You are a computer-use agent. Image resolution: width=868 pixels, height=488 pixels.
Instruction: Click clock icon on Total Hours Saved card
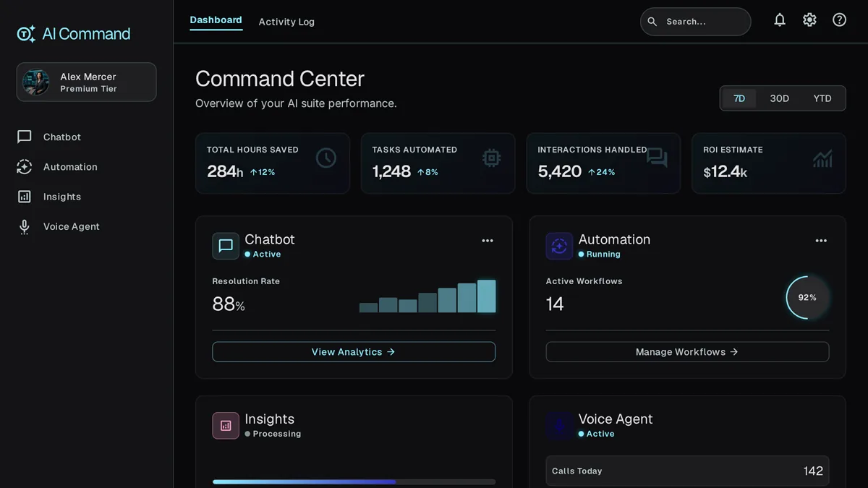[x=326, y=158]
